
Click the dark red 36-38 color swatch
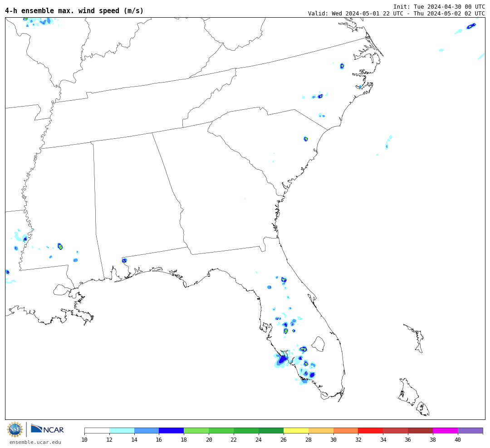click(420, 431)
